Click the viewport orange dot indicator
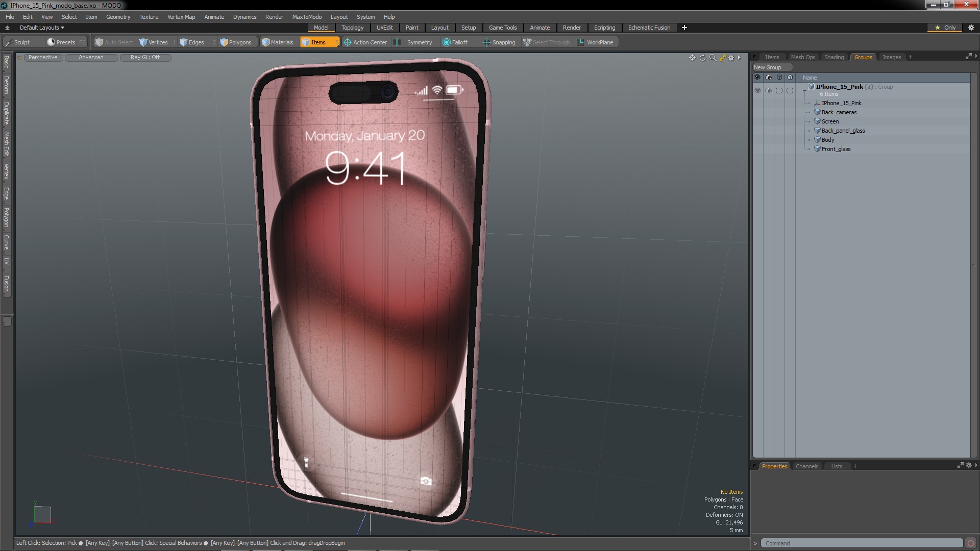The width and height of the screenshot is (980, 551). coord(19,58)
